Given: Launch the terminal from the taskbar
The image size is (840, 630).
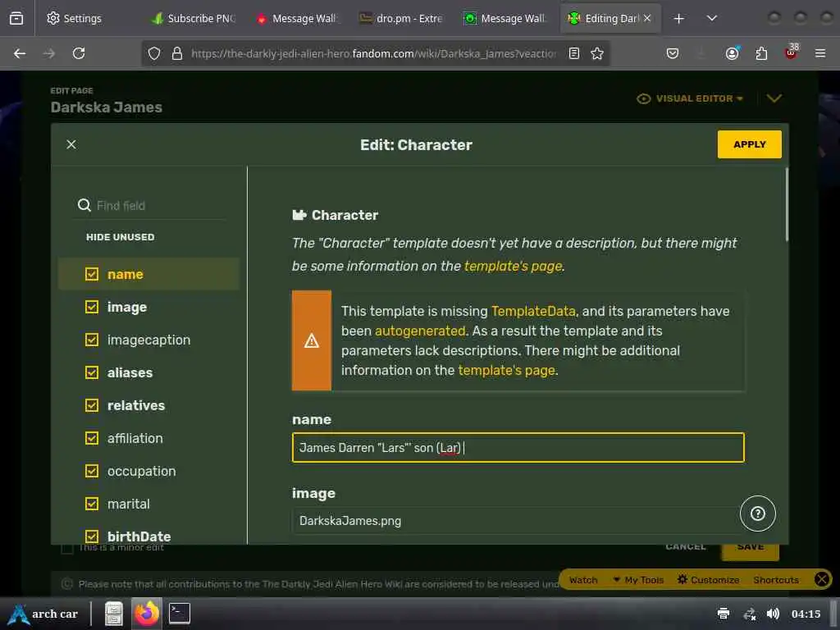Looking at the screenshot, I should click(x=180, y=614).
